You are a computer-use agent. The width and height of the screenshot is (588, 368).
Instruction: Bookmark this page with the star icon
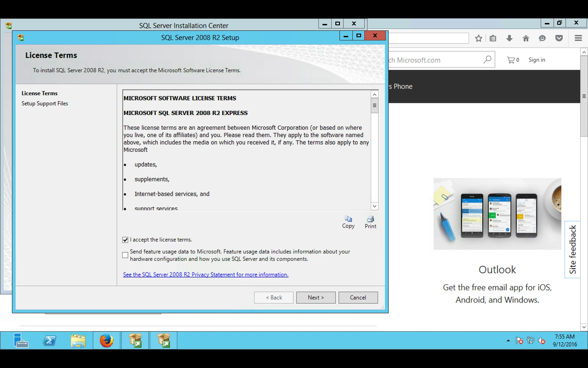point(478,38)
